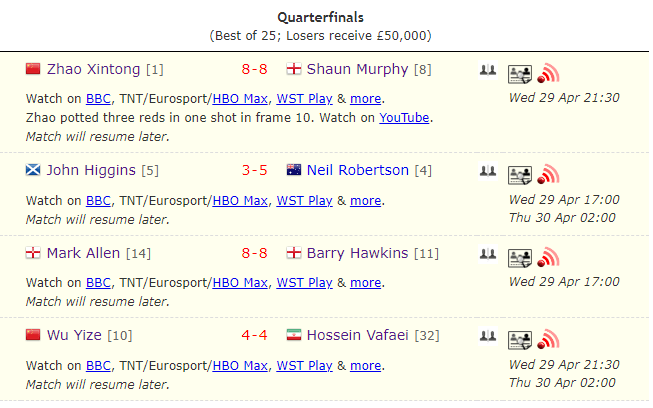The width and height of the screenshot is (653, 408).
Task: Click the YouTube link for frame 10
Action: [404, 117]
